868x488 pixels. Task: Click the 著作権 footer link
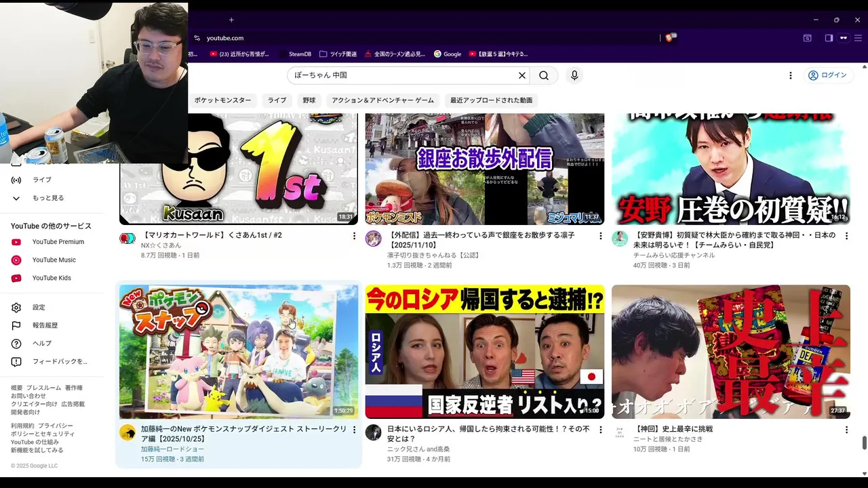(x=74, y=388)
